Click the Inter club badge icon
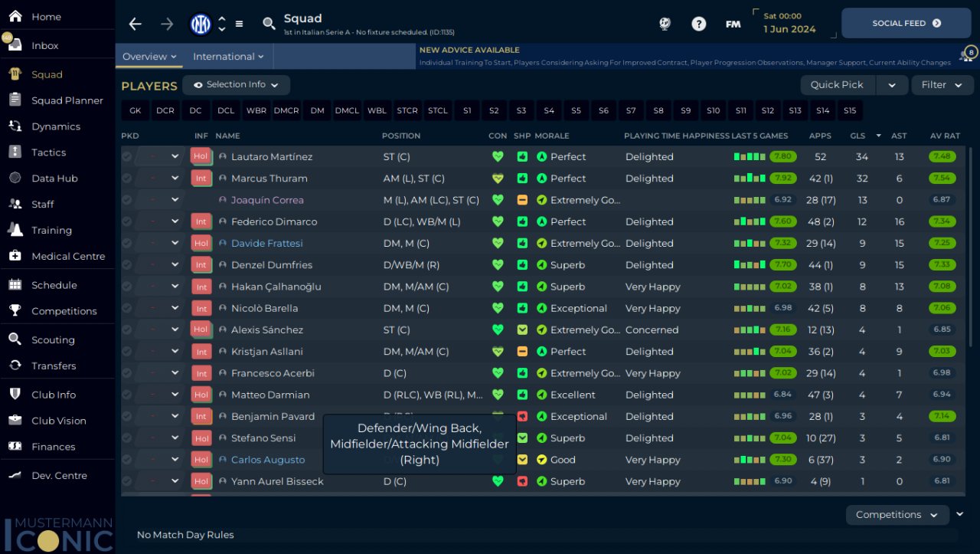 [201, 24]
